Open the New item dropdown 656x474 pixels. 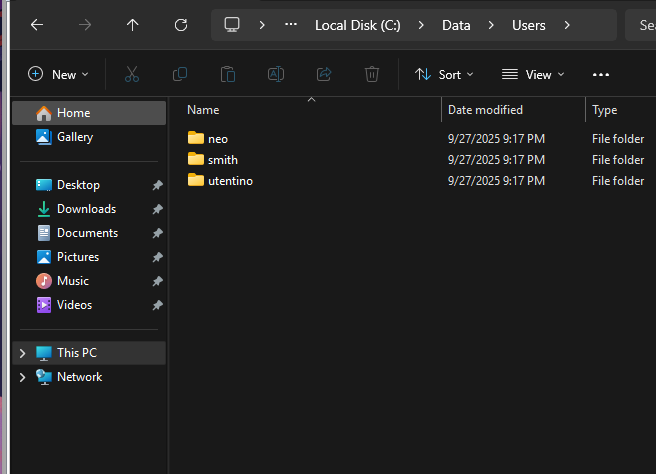point(58,74)
